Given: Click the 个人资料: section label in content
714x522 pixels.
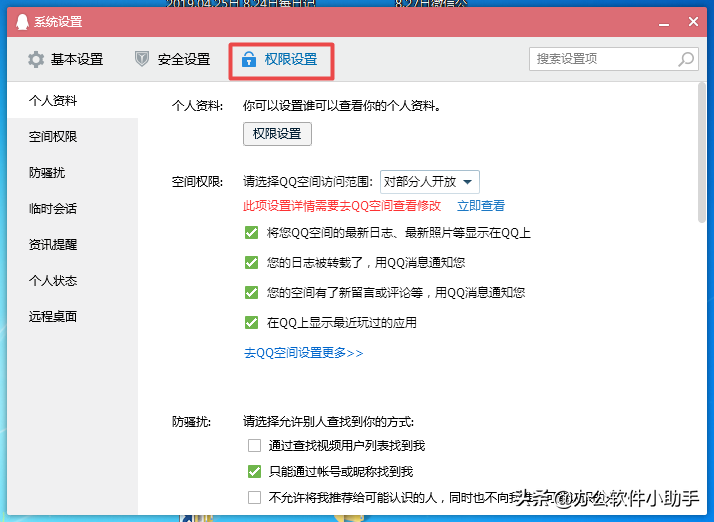Looking at the screenshot, I should 197,106.
